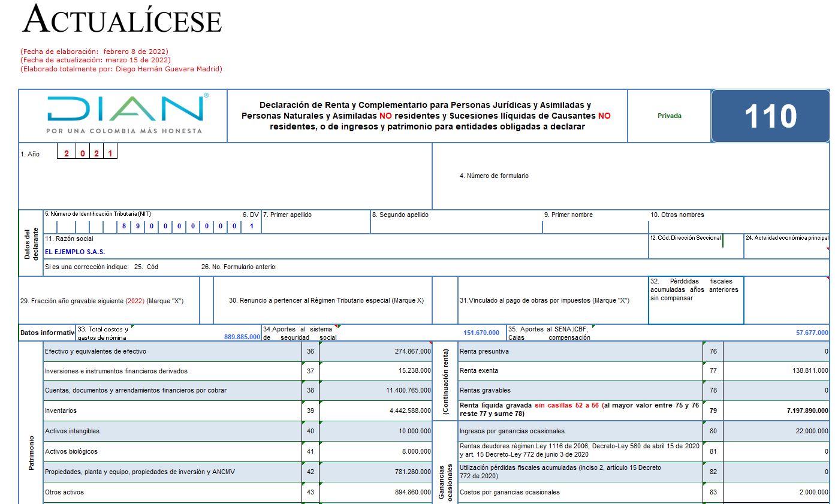Screen dimensions: 835x504
Task: Select the 'Renta exenta' value 138.811.000
Action: point(776,371)
